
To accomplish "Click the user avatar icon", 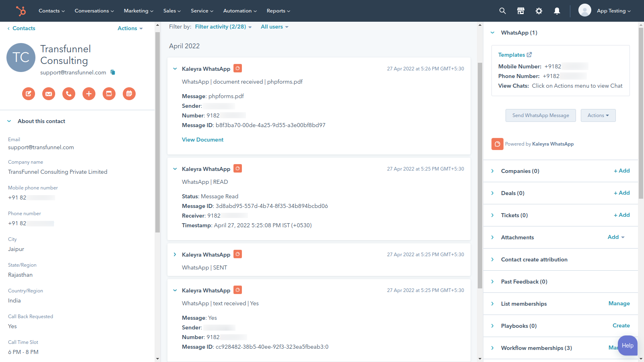I will pos(585,10).
